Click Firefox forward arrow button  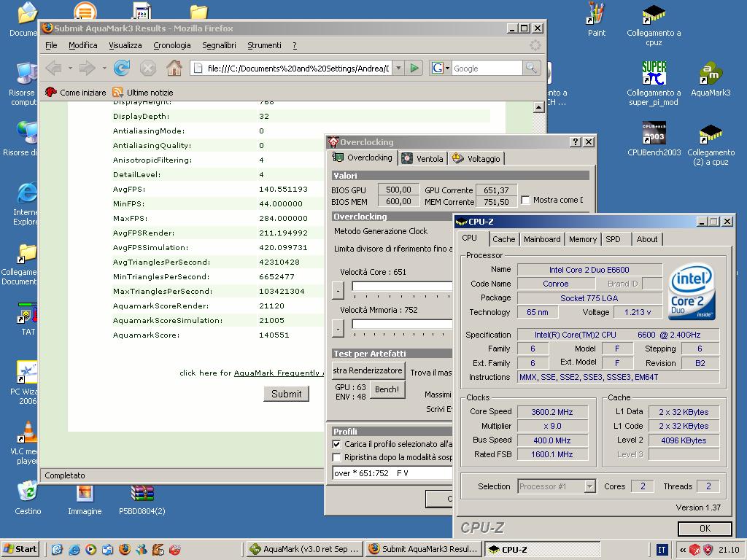[87, 68]
